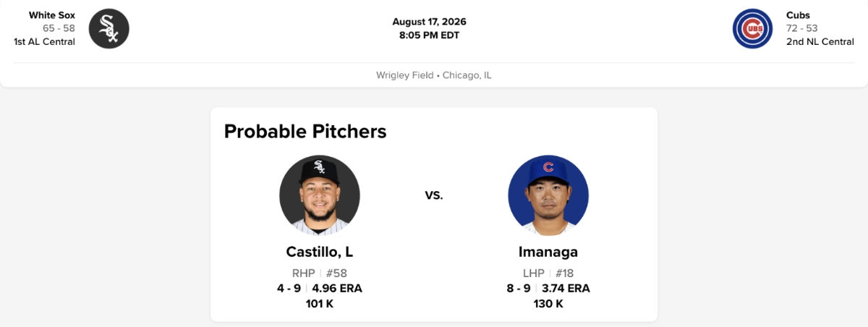Click the Probable Pitchers heading

coord(305,131)
